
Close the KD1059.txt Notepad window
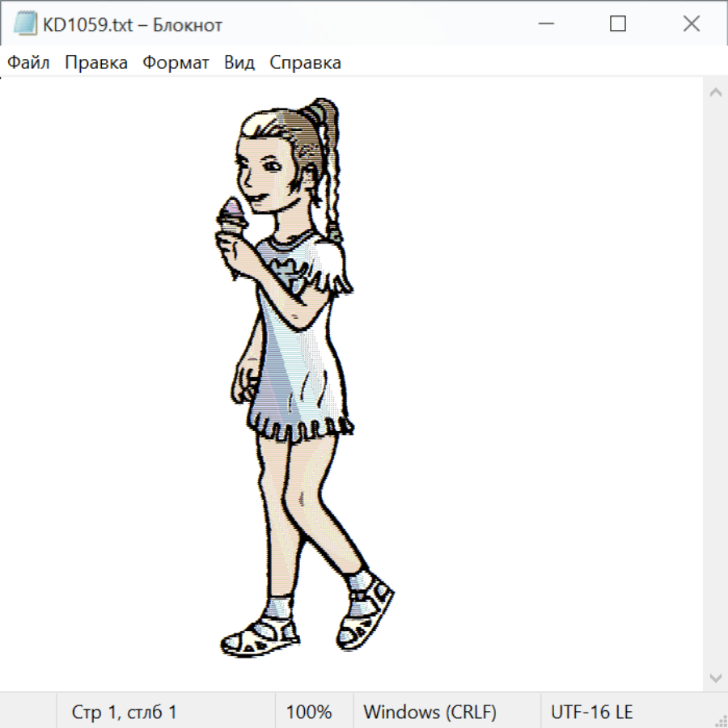[x=692, y=24]
